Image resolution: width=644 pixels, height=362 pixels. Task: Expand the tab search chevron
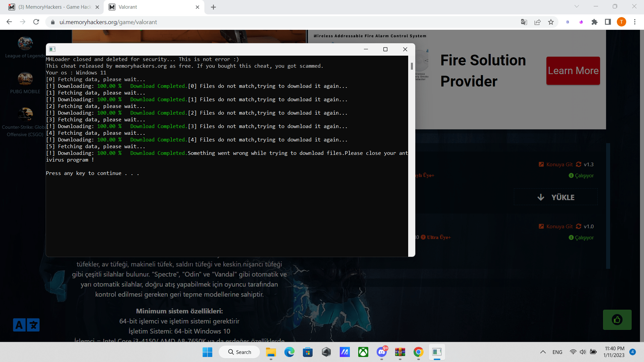[x=577, y=6]
